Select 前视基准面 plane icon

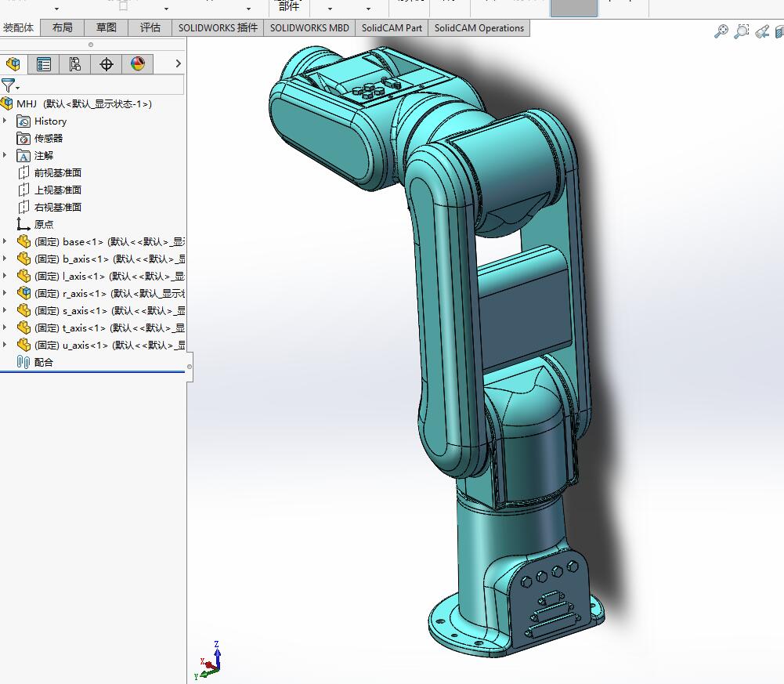click(23, 172)
